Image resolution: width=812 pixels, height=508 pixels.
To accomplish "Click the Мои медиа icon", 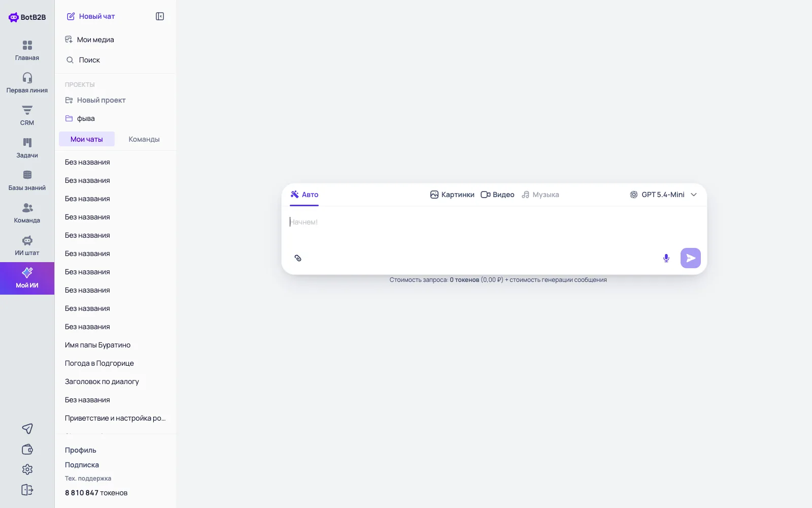I will tap(69, 40).
